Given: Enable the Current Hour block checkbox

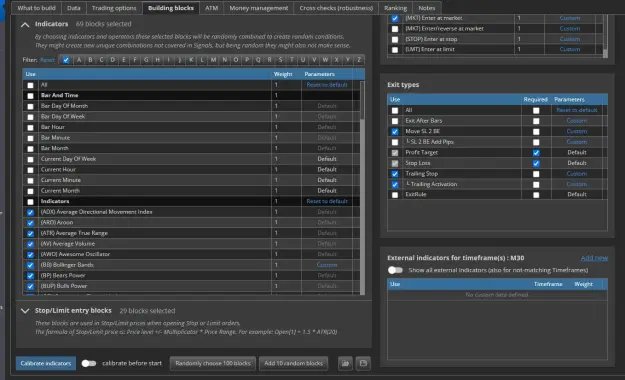Looking at the screenshot, I should (30, 170).
